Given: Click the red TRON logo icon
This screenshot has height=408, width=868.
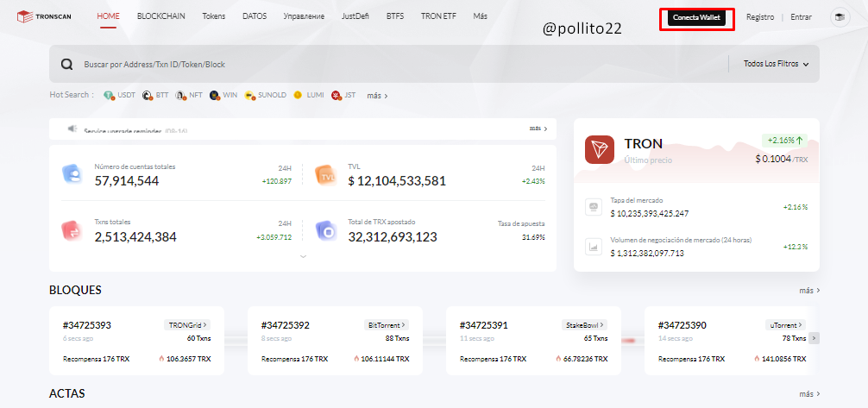Looking at the screenshot, I should click(600, 150).
